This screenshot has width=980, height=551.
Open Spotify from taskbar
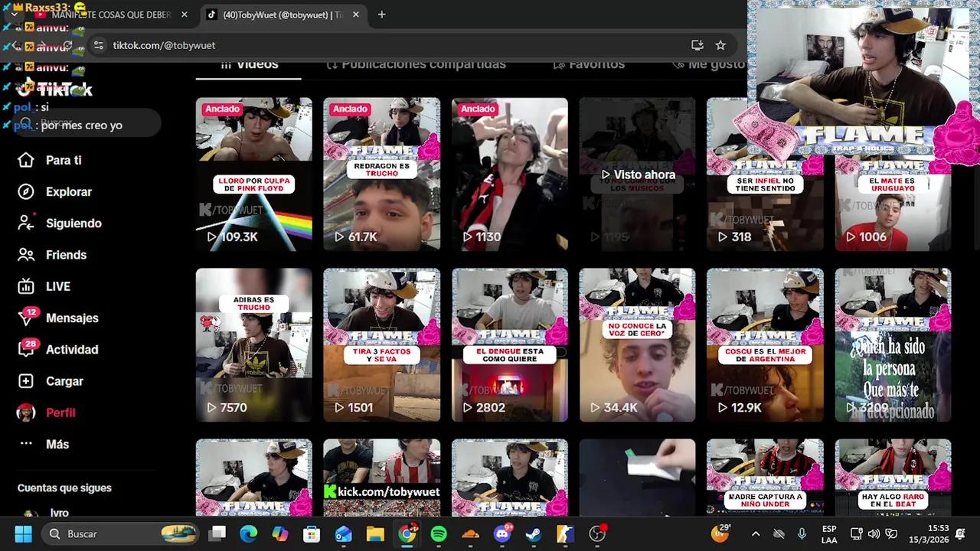(439, 533)
